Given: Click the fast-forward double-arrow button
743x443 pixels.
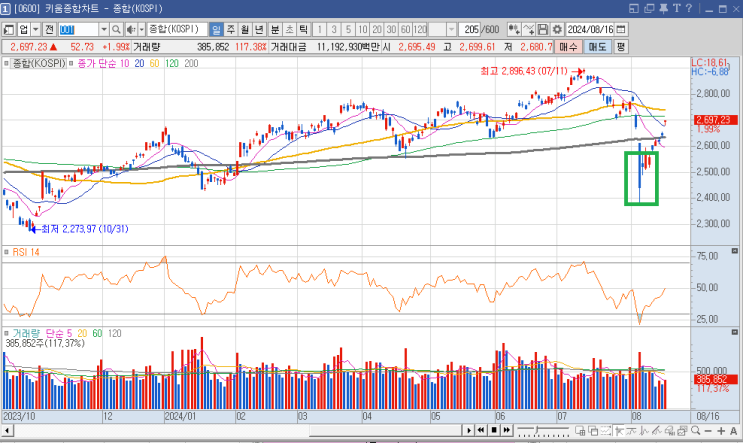Looking at the screenshot, I should click(507, 430).
